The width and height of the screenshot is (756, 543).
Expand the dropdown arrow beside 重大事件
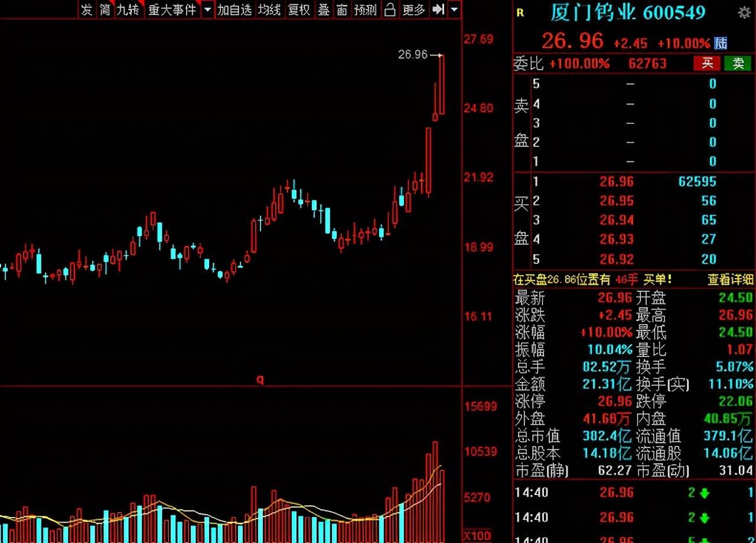207,9
